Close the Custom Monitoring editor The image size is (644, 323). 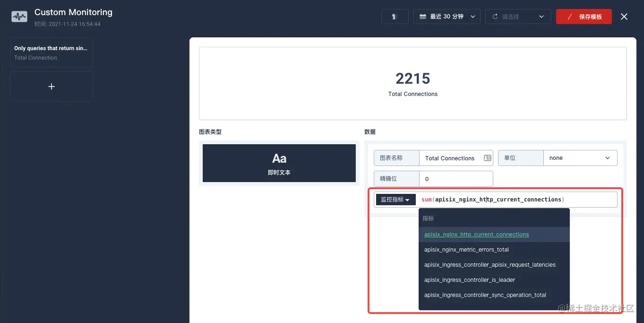pyautogui.click(x=624, y=17)
